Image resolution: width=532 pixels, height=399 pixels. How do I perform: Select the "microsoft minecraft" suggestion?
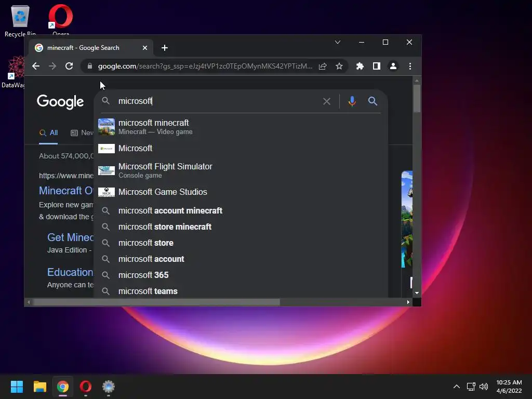tap(241, 127)
